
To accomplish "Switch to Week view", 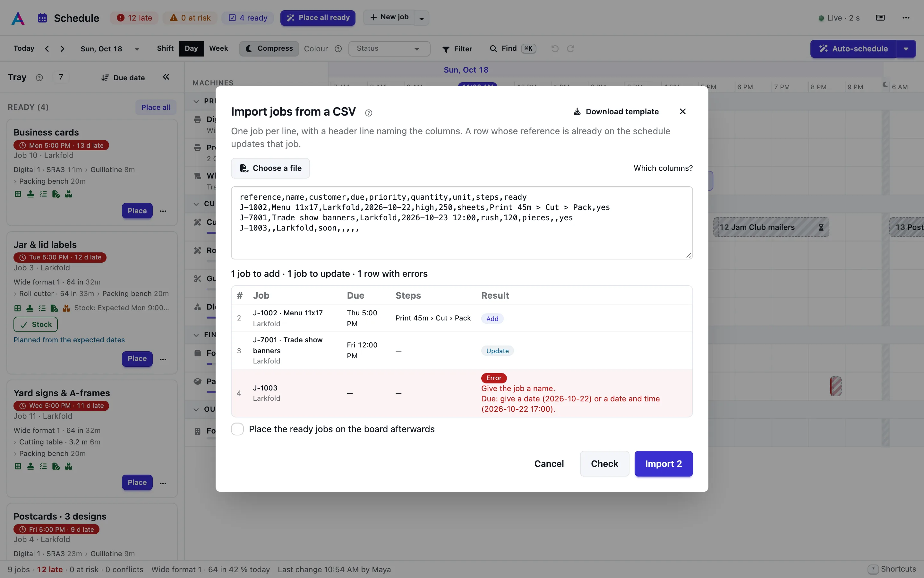I will tap(218, 48).
